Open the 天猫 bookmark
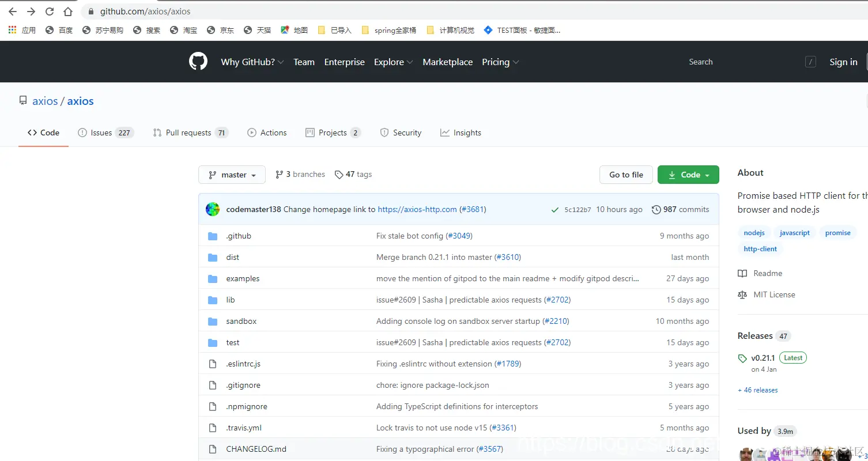This screenshot has height=461, width=868. click(257, 30)
